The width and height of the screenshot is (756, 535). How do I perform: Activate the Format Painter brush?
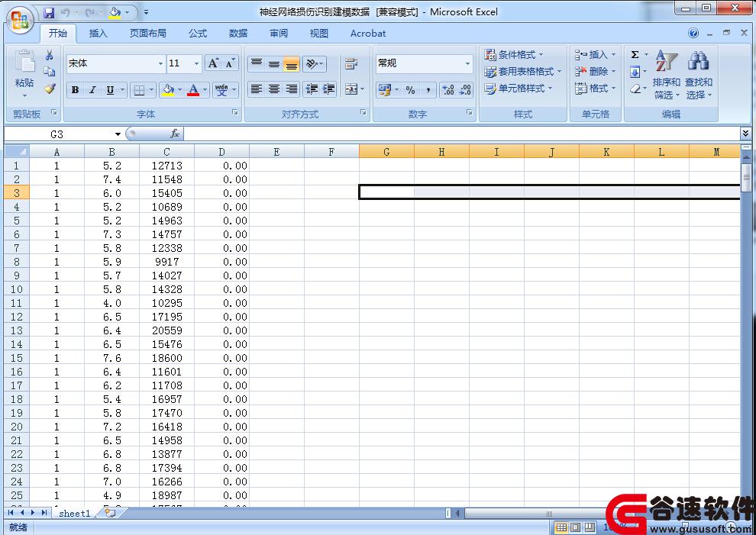coord(49,89)
